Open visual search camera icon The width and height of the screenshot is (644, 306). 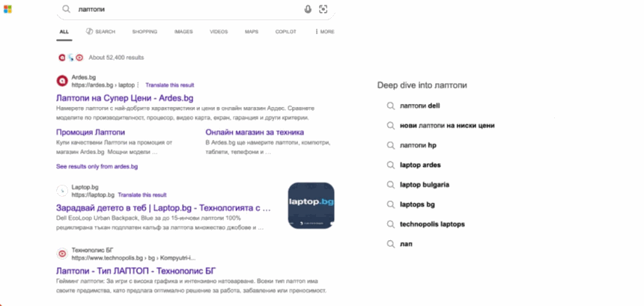coord(323,9)
